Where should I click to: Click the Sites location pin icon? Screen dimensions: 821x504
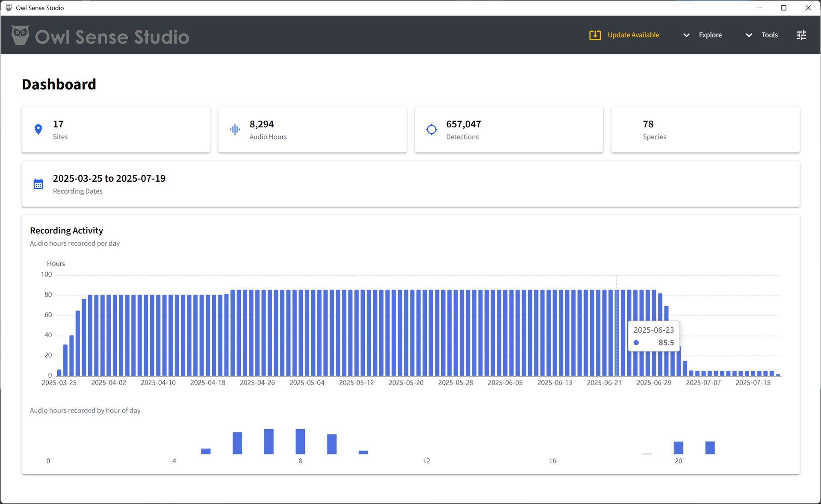(38, 130)
